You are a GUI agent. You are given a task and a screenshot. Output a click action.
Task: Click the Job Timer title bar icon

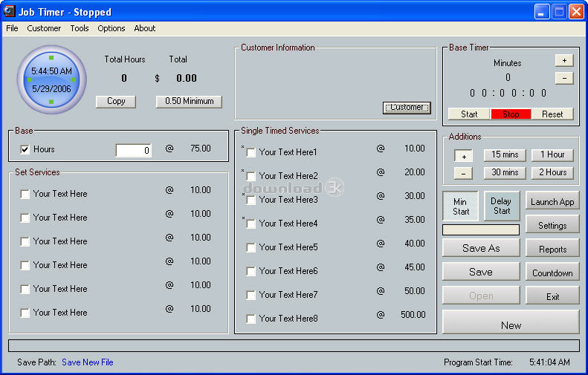point(10,12)
